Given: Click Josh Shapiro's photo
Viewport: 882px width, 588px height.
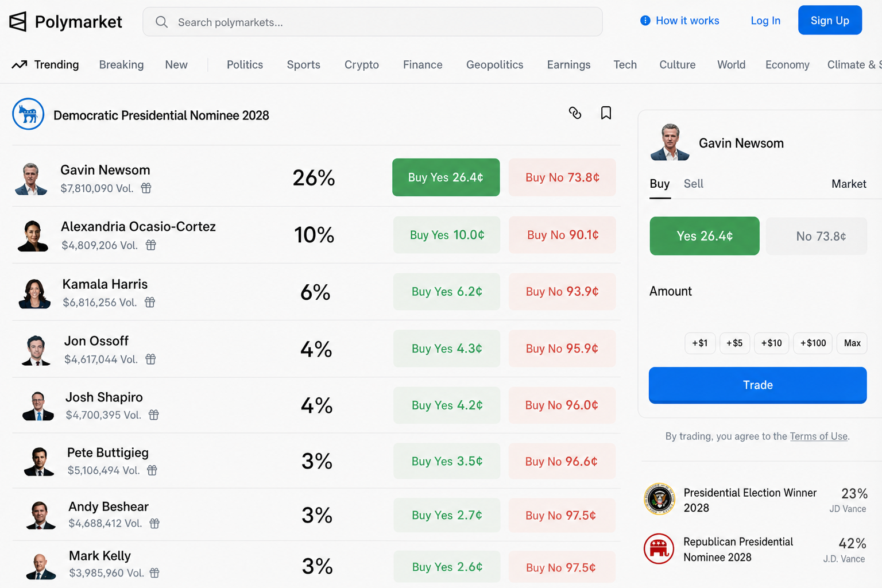Looking at the screenshot, I should (x=38, y=405).
